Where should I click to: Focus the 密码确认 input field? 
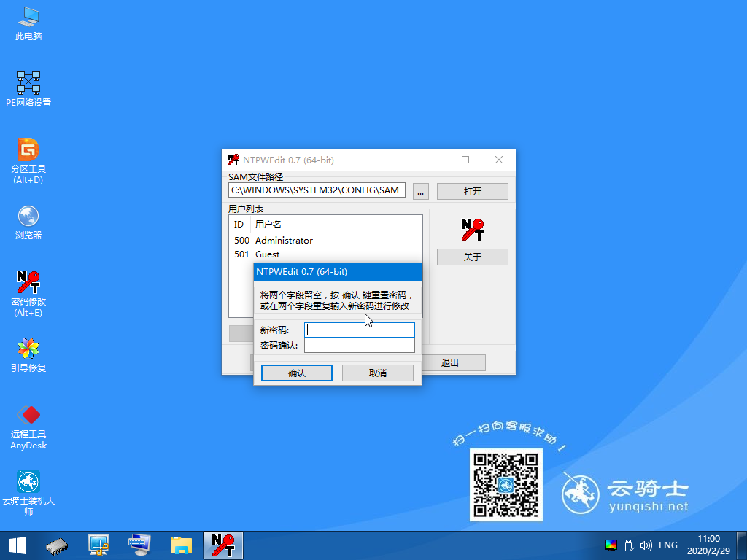(x=360, y=345)
